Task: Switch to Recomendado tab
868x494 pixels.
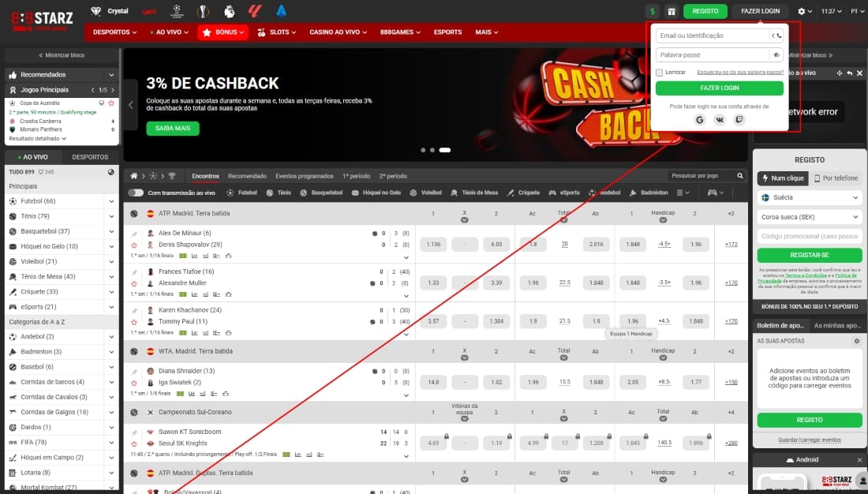Action: click(x=248, y=175)
